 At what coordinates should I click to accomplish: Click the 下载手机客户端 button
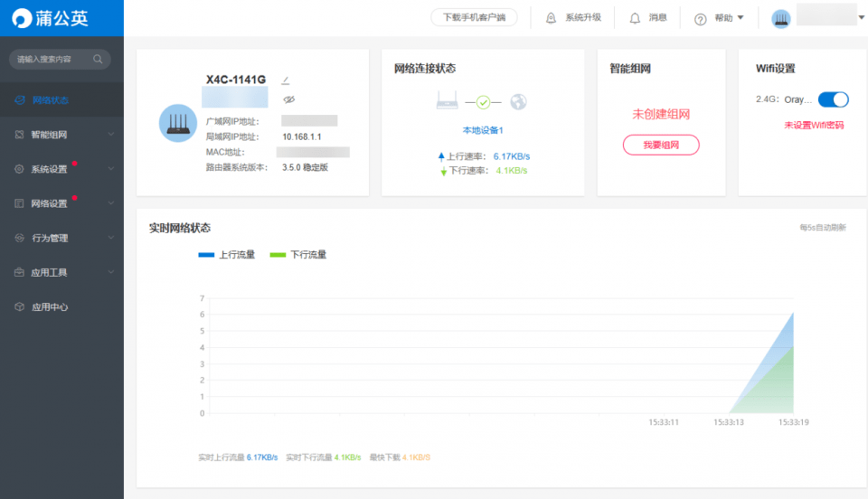click(474, 18)
